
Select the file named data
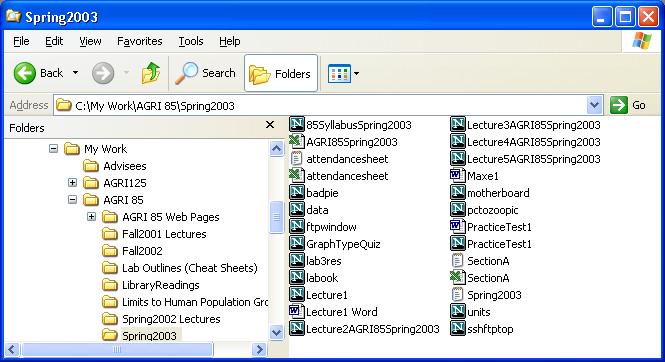click(317, 210)
